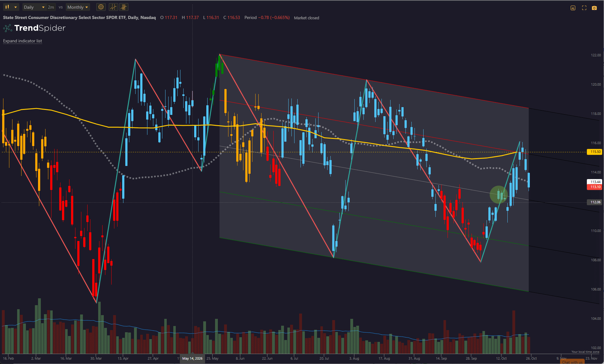Viewport: 604px width, 364px height.
Task: Click the 3. Aug date axis label
Action: pos(354,358)
